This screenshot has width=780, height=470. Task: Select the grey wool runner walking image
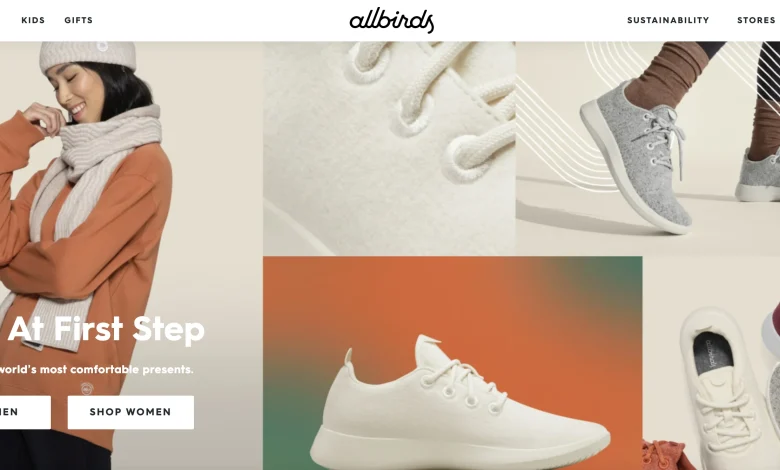648,148
